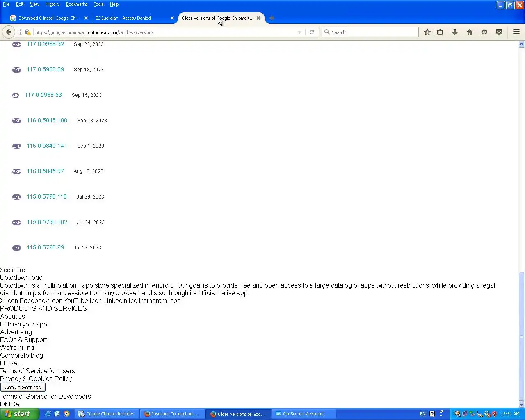525x420 pixels.
Task: Open the About us link
Action: (12, 316)
